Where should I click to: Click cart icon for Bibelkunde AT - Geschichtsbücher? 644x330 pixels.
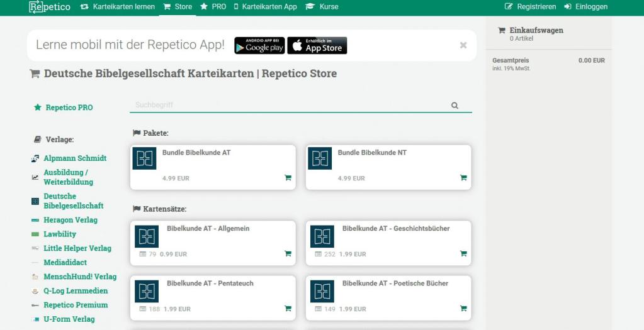[x=463, y=254]
